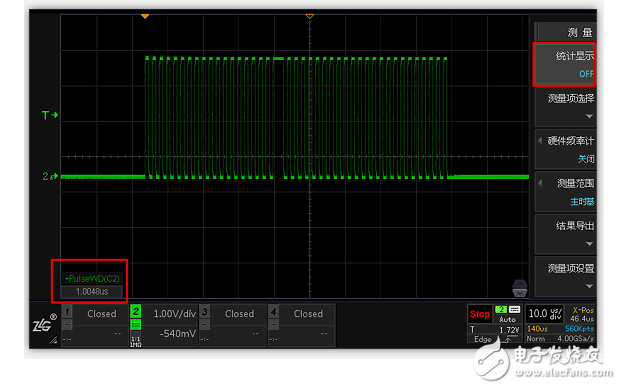Open the 测量范围 menu item

(565, 192)
